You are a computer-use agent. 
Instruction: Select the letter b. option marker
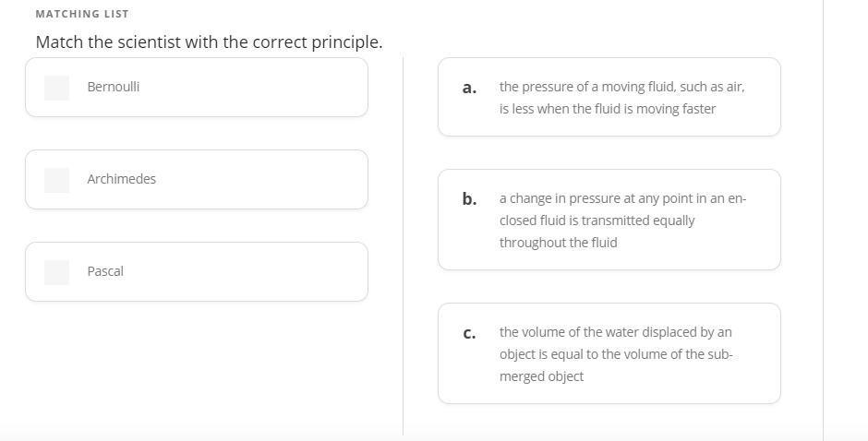(x=469, y=198)
